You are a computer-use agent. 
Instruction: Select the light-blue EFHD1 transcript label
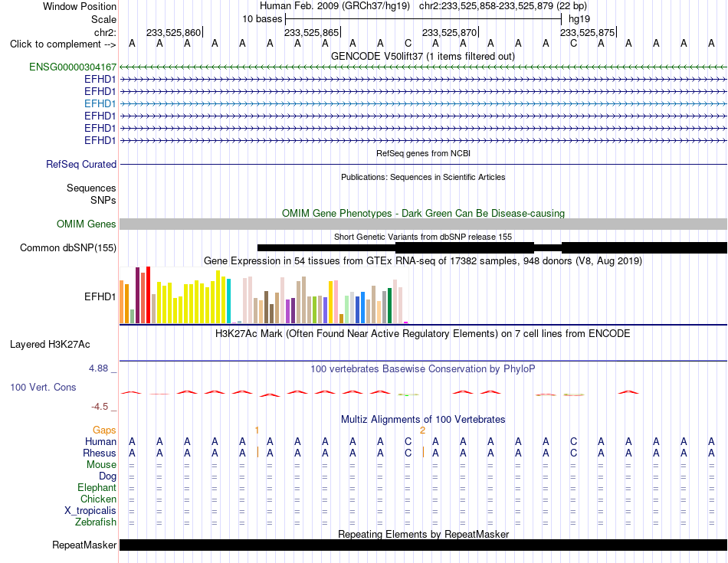point(100,103)
